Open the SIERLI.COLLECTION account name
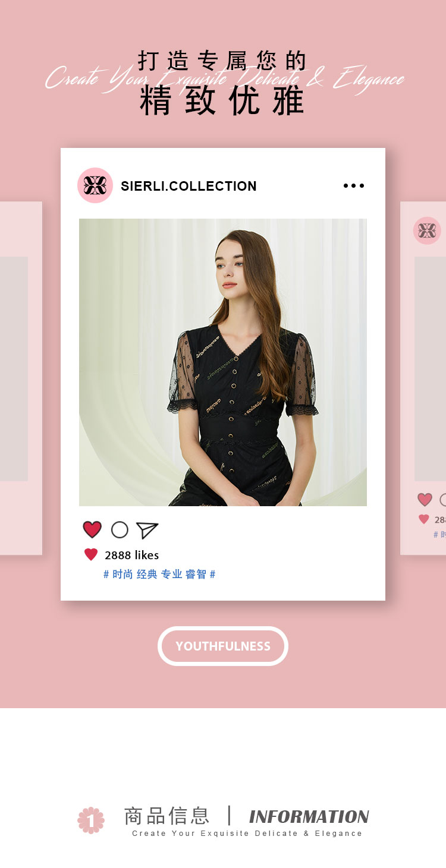The height and width of the screenshot is (868, 446). tap(189, 186)
